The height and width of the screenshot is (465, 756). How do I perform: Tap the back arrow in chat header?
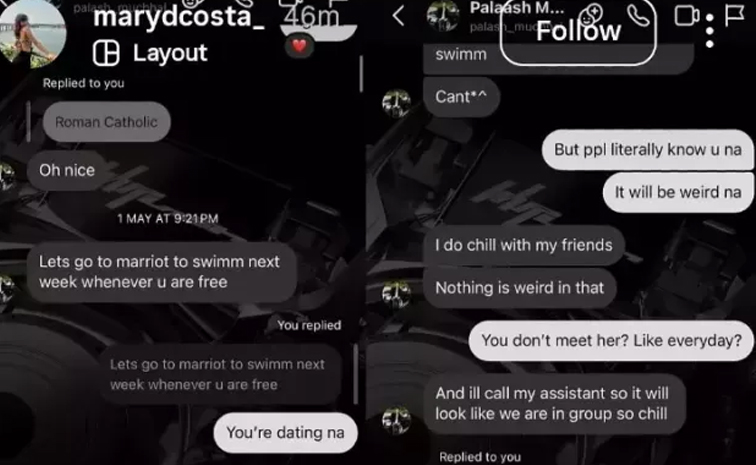point(398,16)
